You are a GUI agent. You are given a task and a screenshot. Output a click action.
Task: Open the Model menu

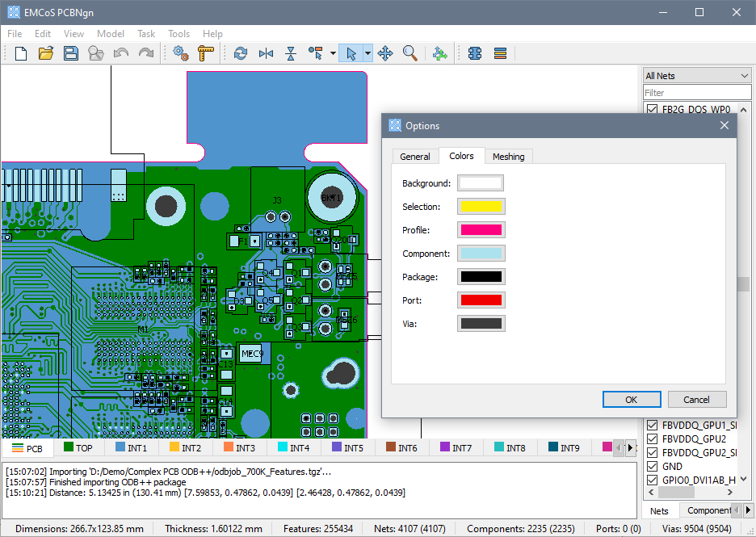tap(111, 34)
